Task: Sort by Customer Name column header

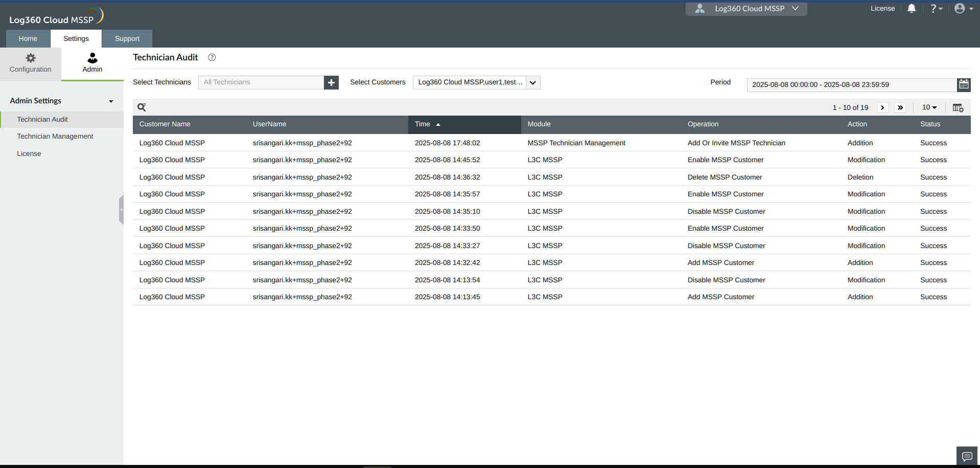Action: [x=165, y=124]
